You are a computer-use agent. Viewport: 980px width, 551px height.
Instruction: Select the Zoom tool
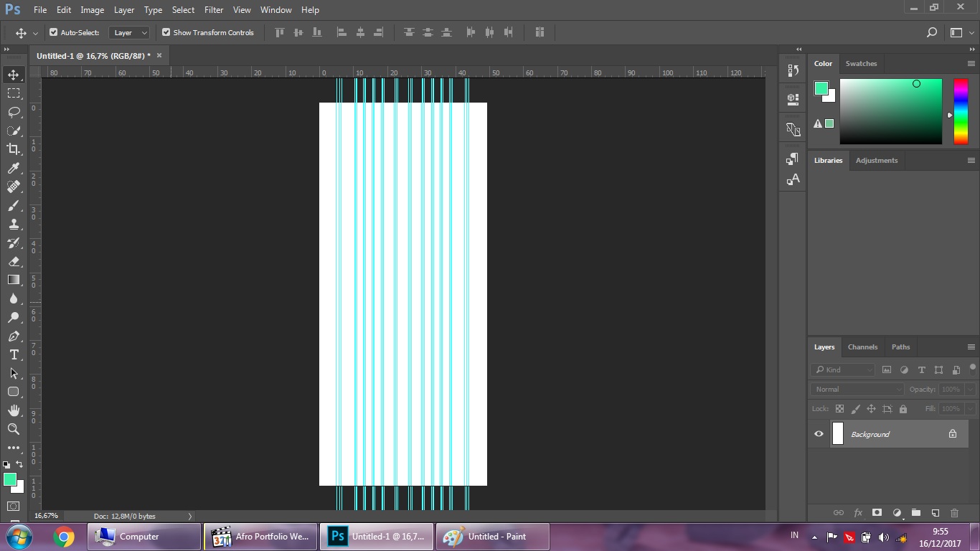[14, 429]
